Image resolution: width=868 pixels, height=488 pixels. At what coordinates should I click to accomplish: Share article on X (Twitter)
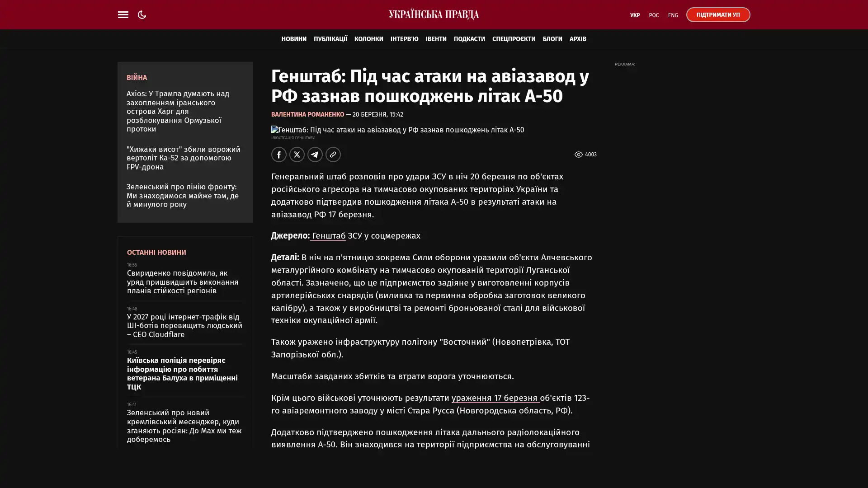tap(297, 155)
